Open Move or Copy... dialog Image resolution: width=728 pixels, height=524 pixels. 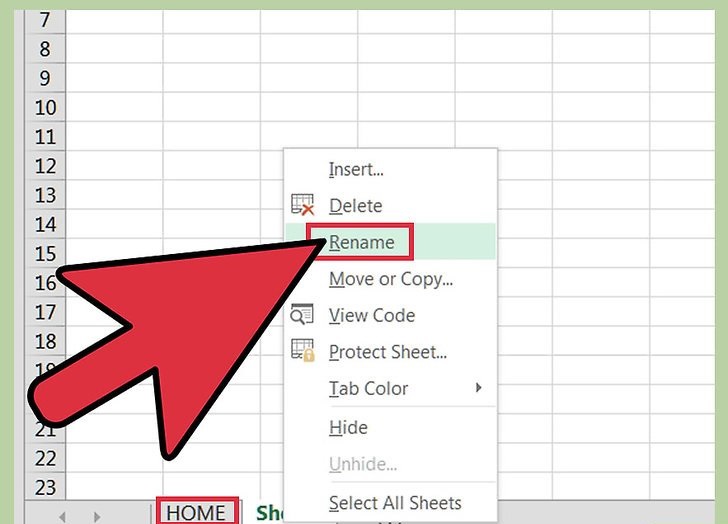coord(391,279)
